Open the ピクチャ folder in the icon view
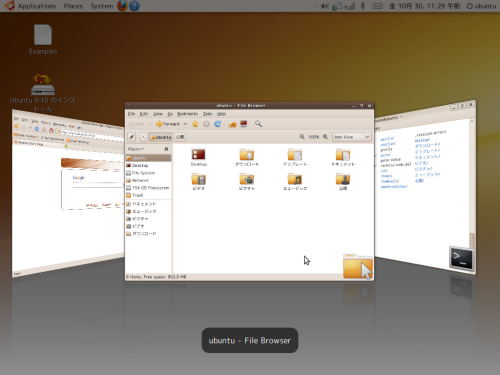 (x=247, y=182)
